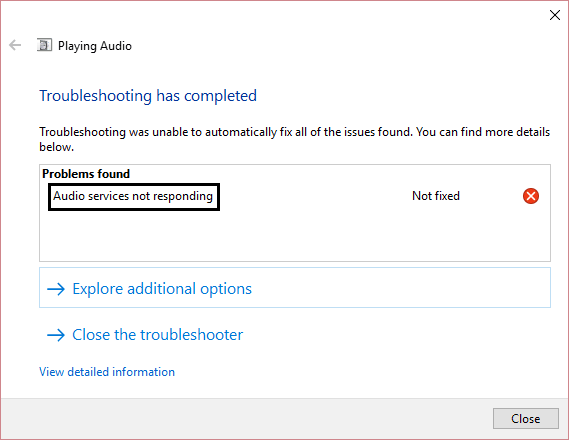569x440 pixels.
Task: Select the Audio services not responding entry
Action: pos(134,197)
